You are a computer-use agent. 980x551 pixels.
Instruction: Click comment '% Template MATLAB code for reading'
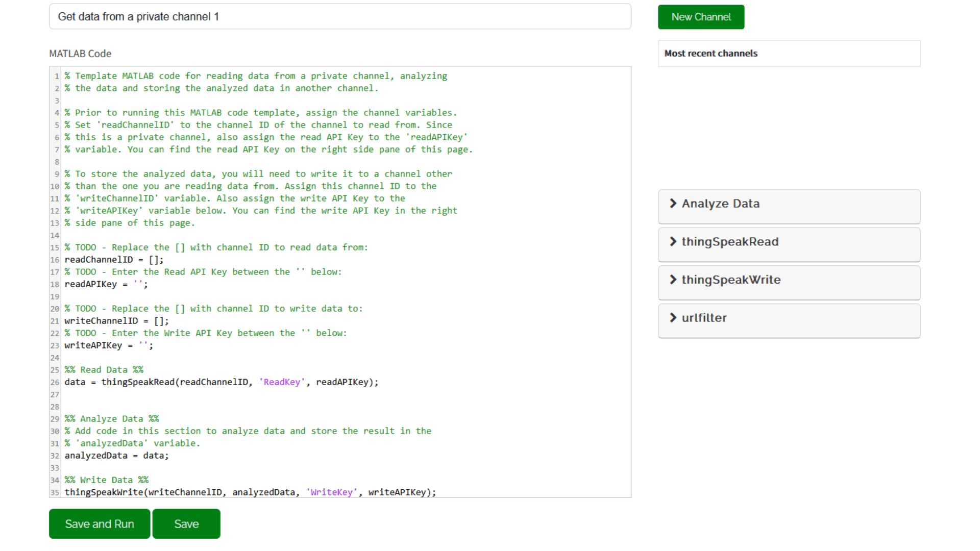point(256,76)
